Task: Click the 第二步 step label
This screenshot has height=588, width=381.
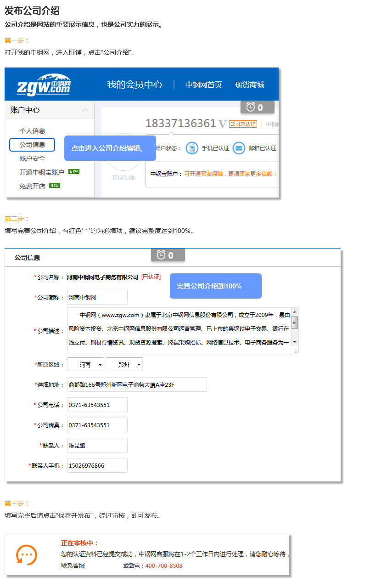Action: [x=17, y=219]
